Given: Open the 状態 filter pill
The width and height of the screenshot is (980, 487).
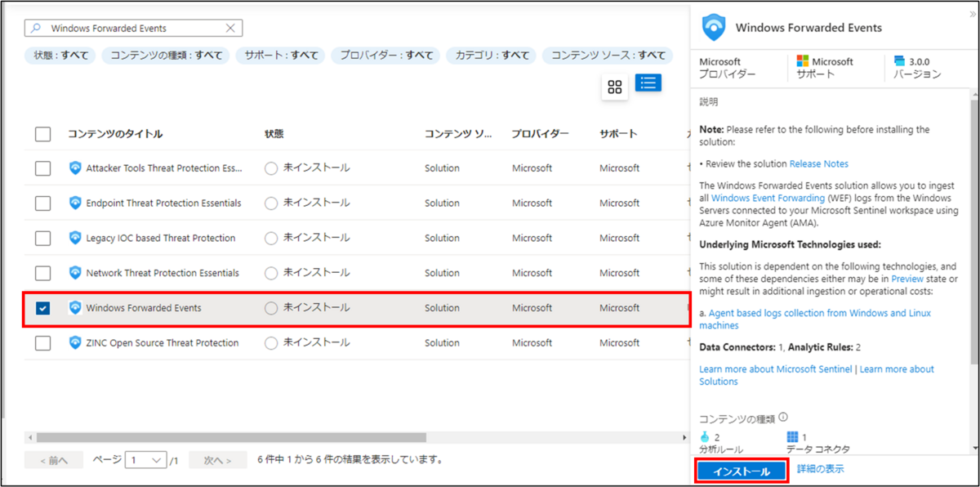Looking at the screenshot, I should tap(60, 56).
